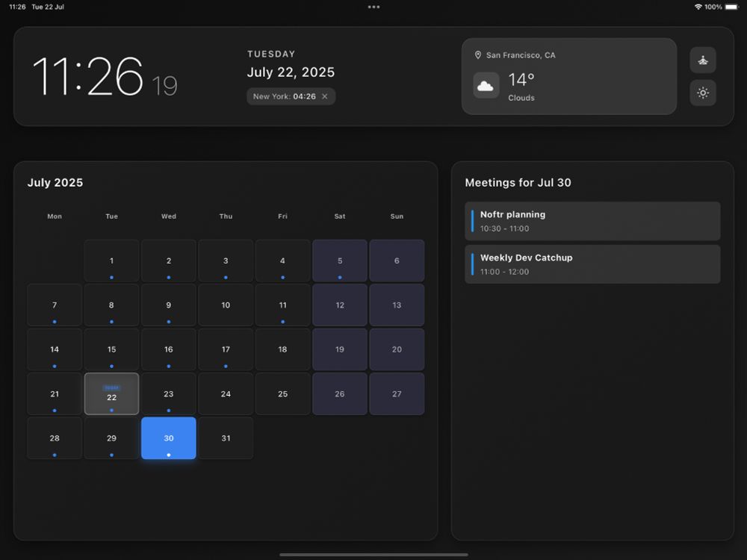The height and width of the screenshot is (560, 747).
Task: Select July 14 in the calendar
Action: coord(55,349)
